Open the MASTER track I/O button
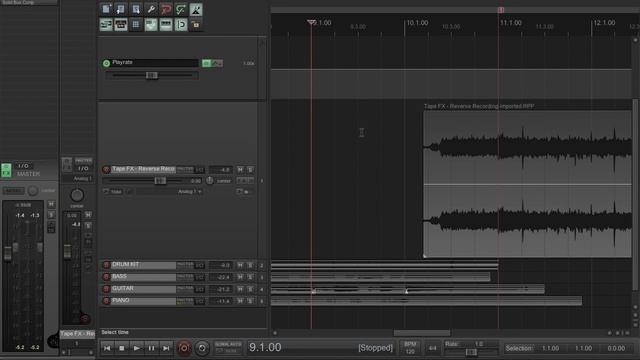The image size is (640, 360). (x=23, y=166)
